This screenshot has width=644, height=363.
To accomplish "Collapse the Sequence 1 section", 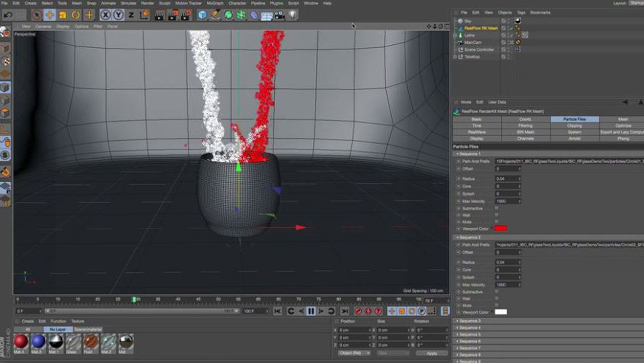I will tap(469, 154).
